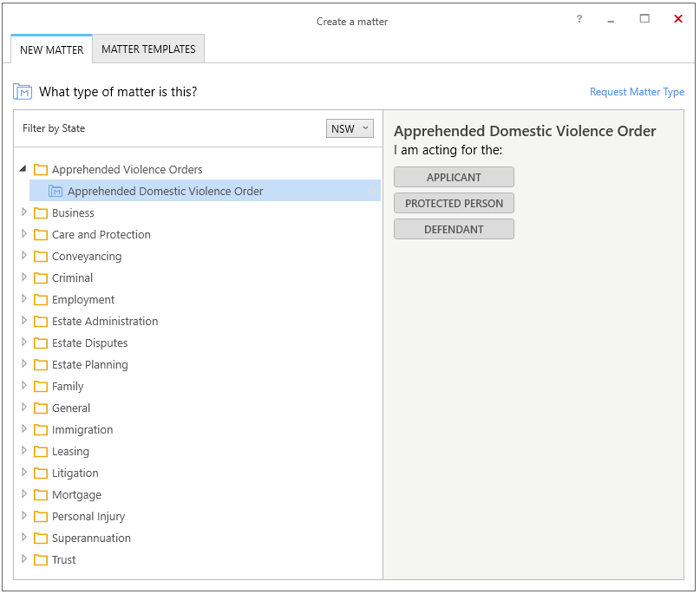Select Personal Injury in the tree
Viewport: 700px width, 594px height.
pyautogui.click(x=88, y=516)
